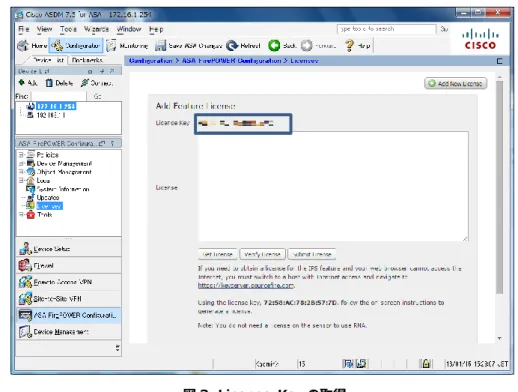The height and width of the screenshot is (392, 518).
Task: Select the Object Management tree item
Action: (x=64, y=172)
